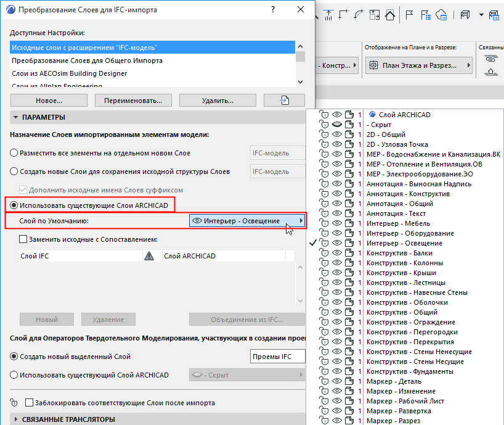Click the Слой IFC column header
This screenshot has width=504, height=425.
coord(80,256)
